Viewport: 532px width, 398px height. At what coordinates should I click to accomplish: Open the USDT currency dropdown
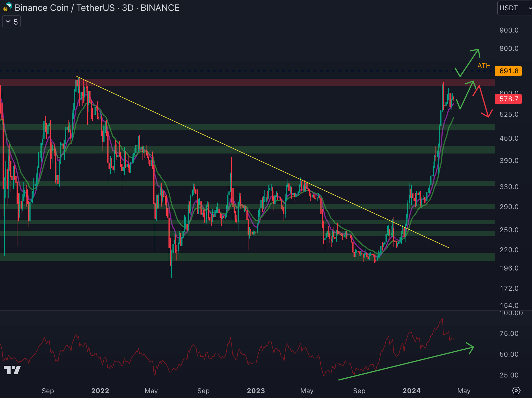tap(515, 8)
